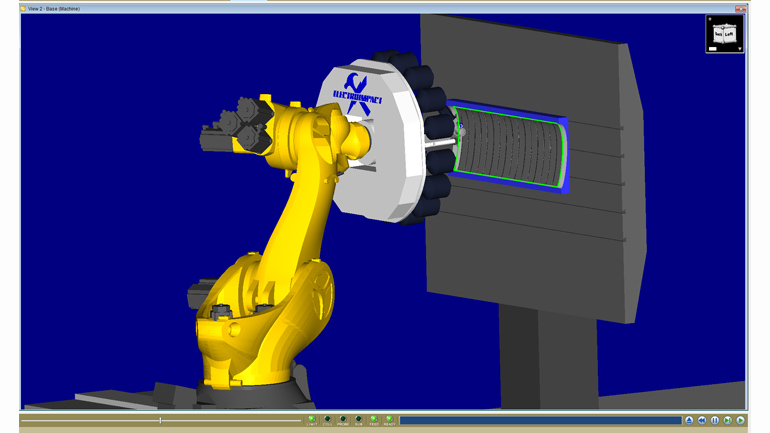Click the blue simulation progress bar
Image resolution: width=770 pixels, height=433 pixels.
coord(540,420)
